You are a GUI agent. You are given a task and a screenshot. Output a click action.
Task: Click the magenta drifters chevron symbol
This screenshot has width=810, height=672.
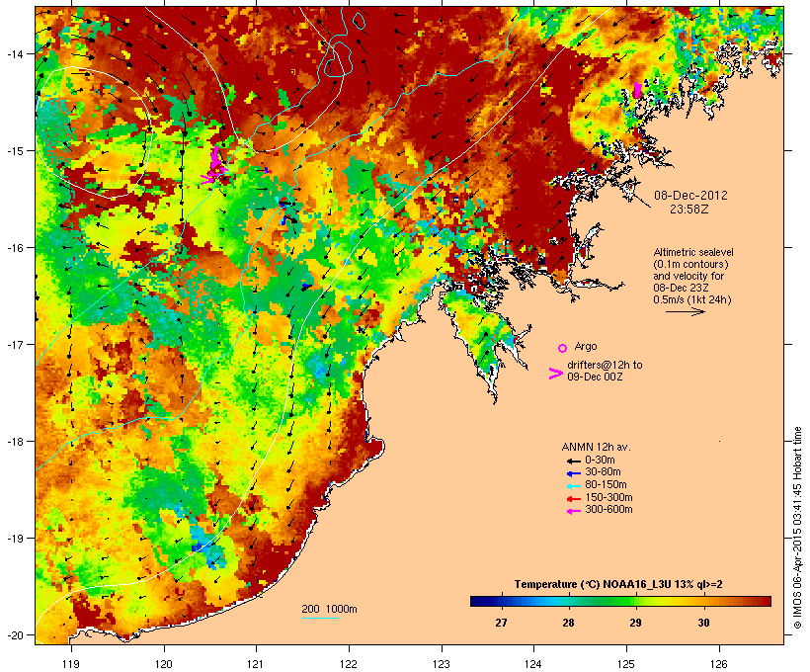coord(555,374)
